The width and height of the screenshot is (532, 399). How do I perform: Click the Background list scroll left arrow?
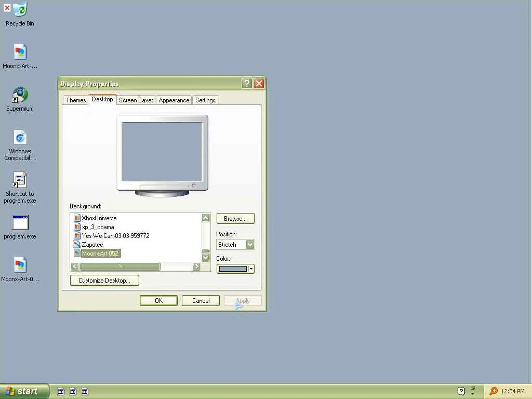[x=75, y=267]
